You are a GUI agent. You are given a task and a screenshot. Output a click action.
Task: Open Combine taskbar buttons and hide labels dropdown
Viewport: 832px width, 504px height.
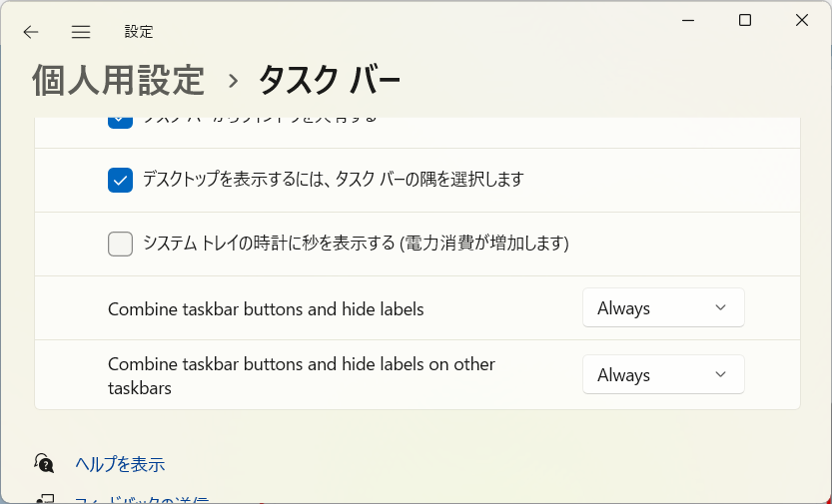[x=663, y=307]
